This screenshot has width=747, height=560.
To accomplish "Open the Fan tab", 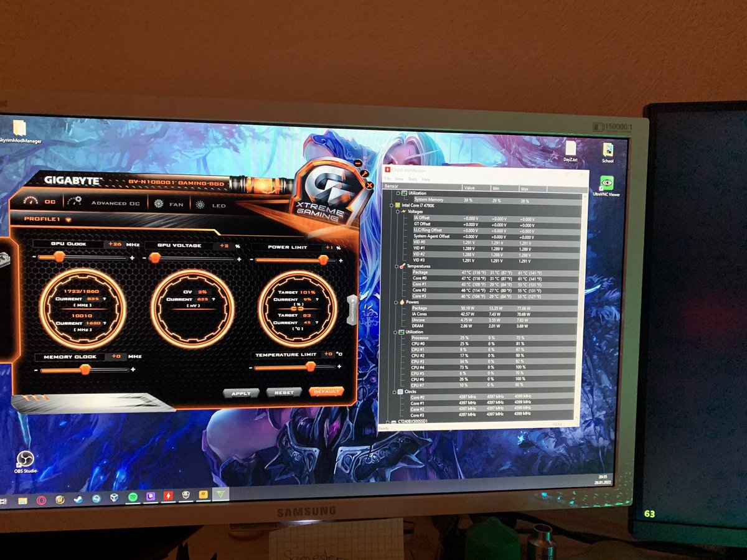I will coord(176,204).
